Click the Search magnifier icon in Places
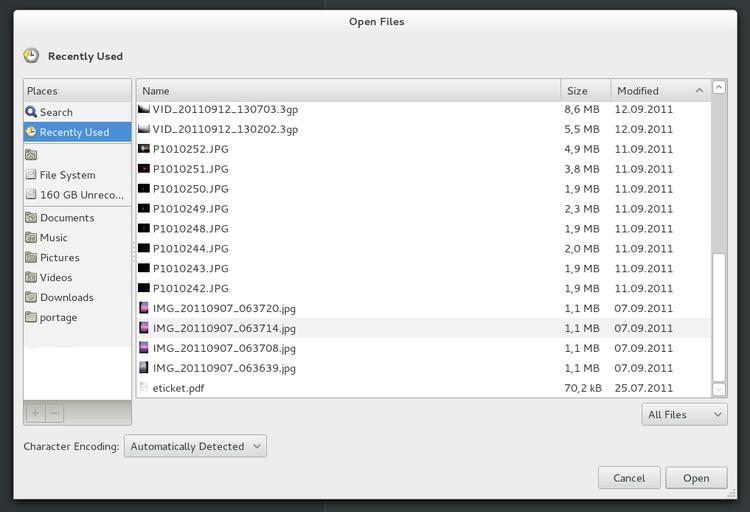750x512 pixels. (x=31, y=112)
